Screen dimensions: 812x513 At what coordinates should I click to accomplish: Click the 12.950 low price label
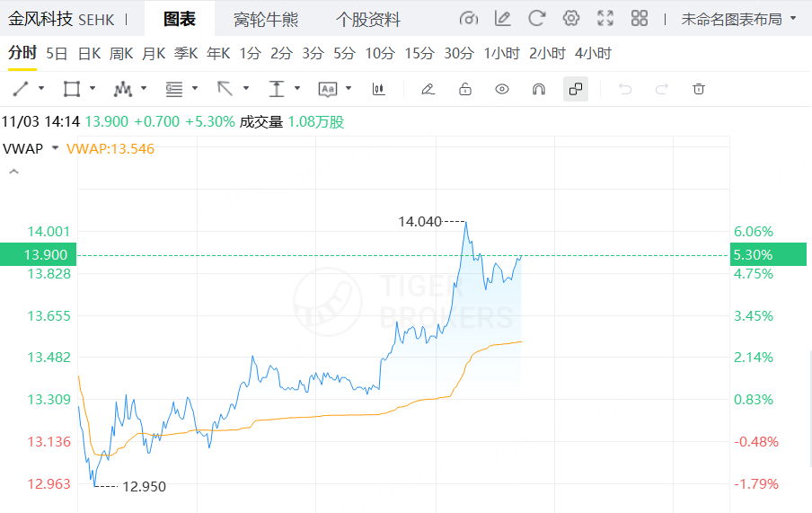[144, 487]
